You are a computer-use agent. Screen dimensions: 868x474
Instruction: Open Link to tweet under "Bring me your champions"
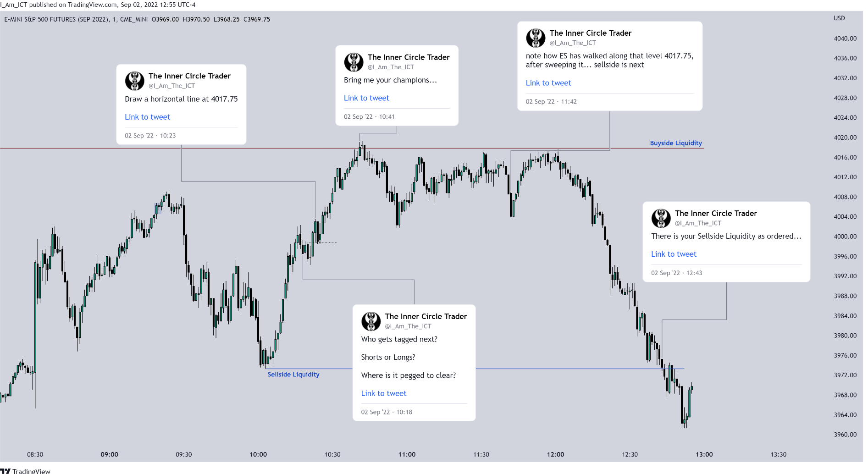click(x=366, y=98)
